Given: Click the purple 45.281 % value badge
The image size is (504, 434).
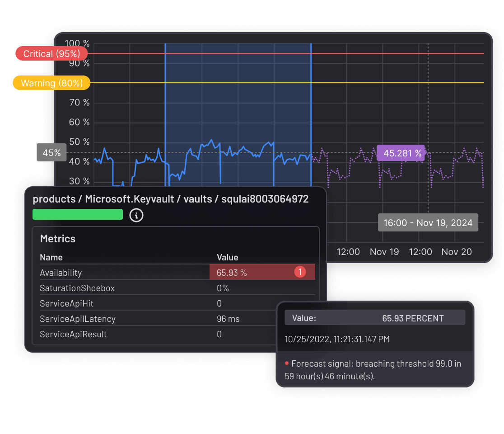Looking at the screenshot, I should click(401, 153).
